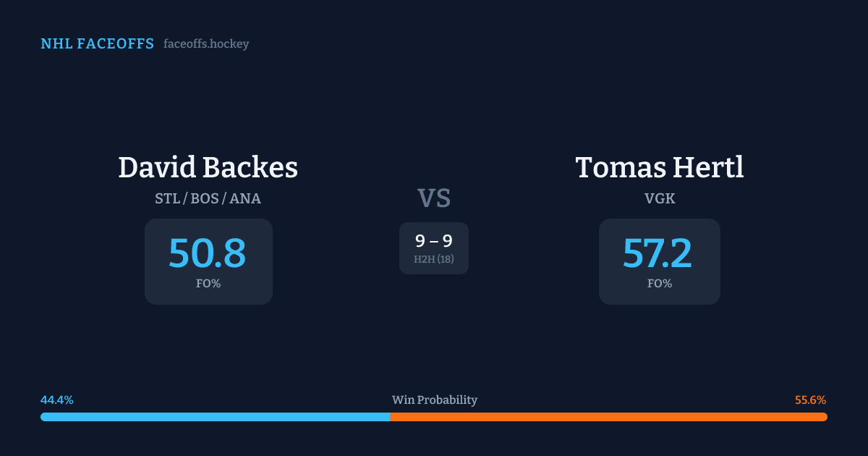This screenshot has width=868, height=456.
Task: Select the H2H (18) label
Action: pyautogui.click(x=434, y=259)
